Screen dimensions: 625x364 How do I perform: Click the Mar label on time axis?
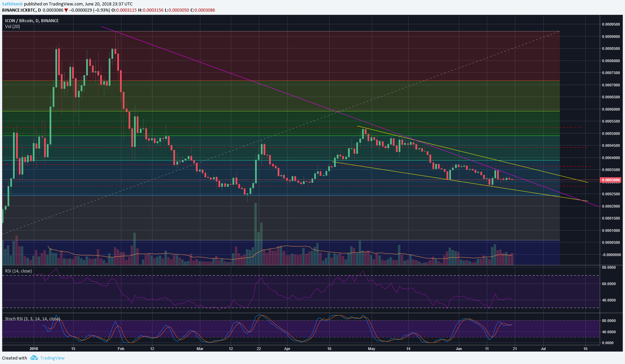coord(200,349)
